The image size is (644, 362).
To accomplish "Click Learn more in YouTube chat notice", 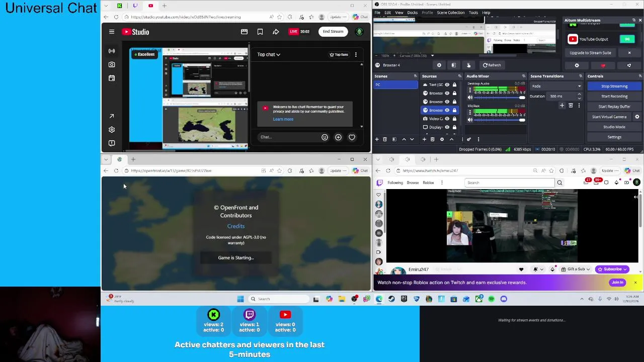I will pyautogui.click(x=283, y=119).
